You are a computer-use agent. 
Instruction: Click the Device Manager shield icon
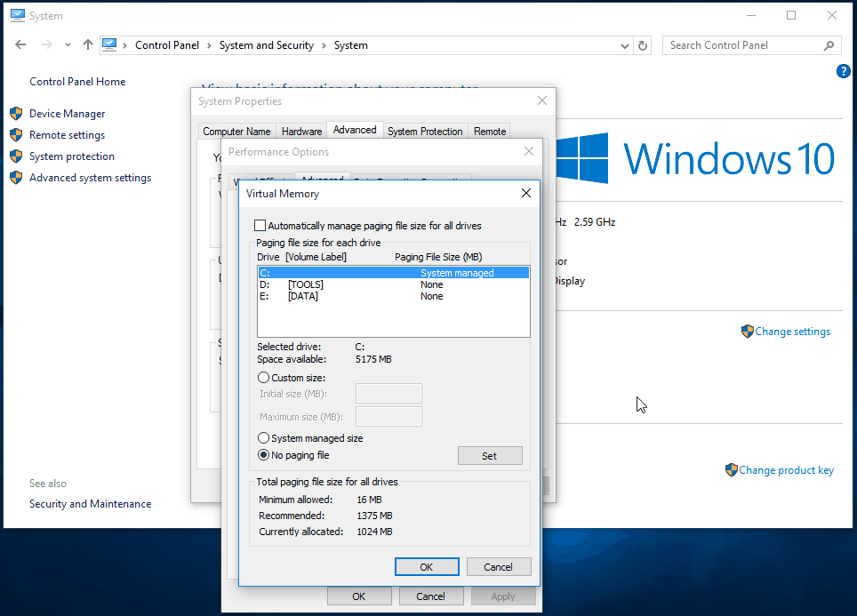(x=16, y=113)
